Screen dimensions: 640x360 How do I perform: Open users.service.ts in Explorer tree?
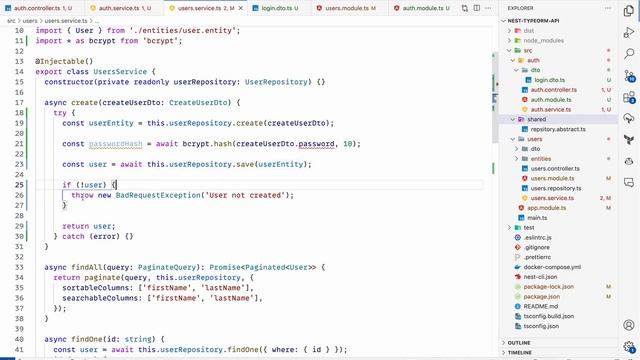[552, 198]
